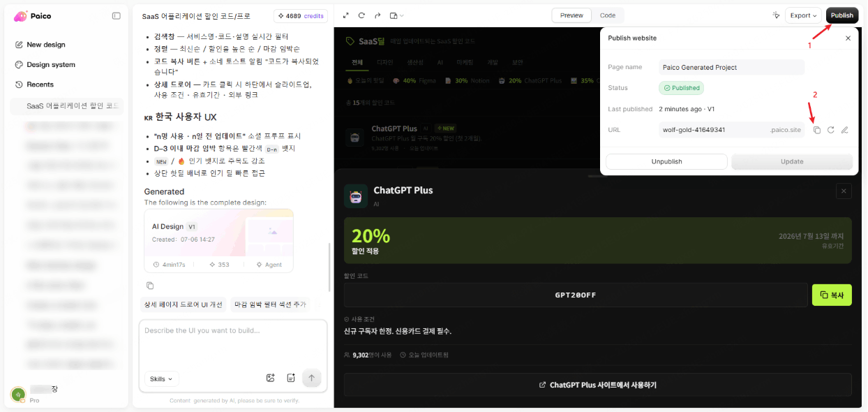Click the add document icon in prompt box
This screenshot has width=868, height=412.
(x=291, y=378)
